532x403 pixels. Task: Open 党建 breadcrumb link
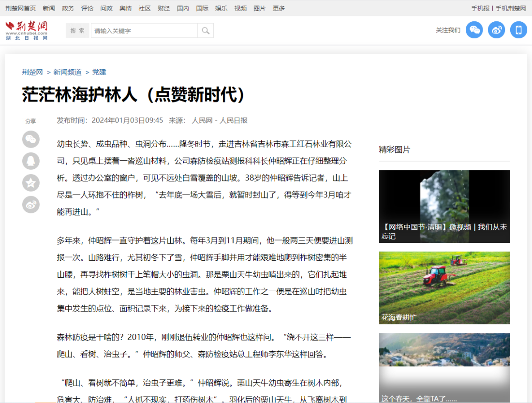[99, 72]
